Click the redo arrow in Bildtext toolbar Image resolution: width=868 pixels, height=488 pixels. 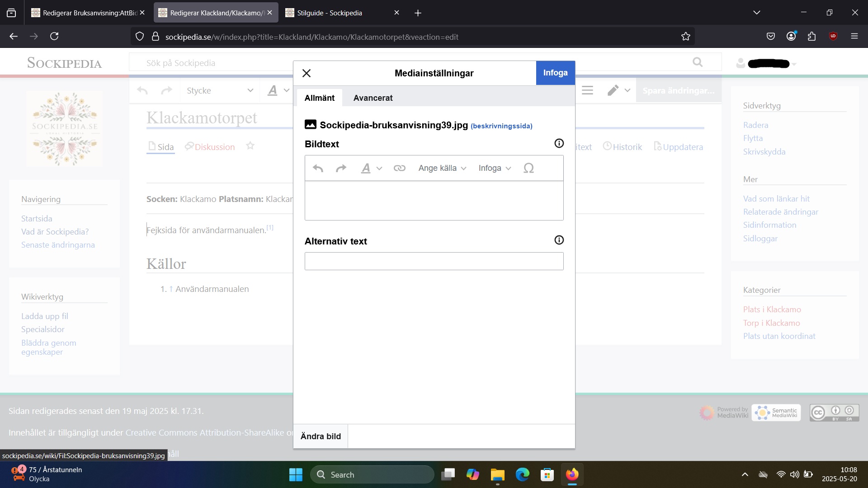click(x=341, y=168)
